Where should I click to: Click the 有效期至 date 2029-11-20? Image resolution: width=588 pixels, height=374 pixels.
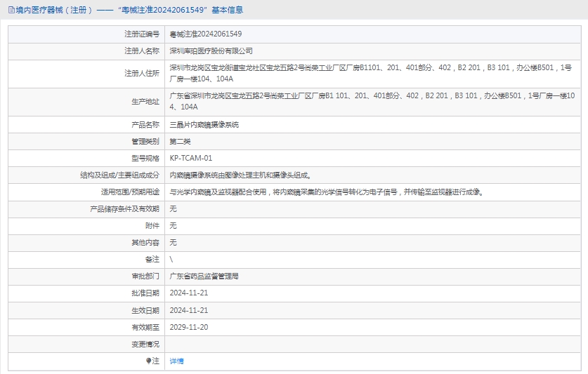point(188,327)
